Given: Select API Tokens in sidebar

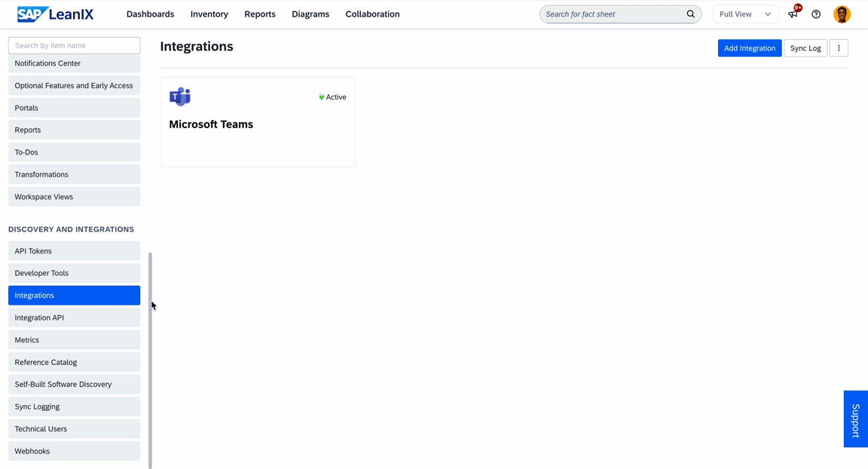Looking at the screenshot, I should point(74,251).
